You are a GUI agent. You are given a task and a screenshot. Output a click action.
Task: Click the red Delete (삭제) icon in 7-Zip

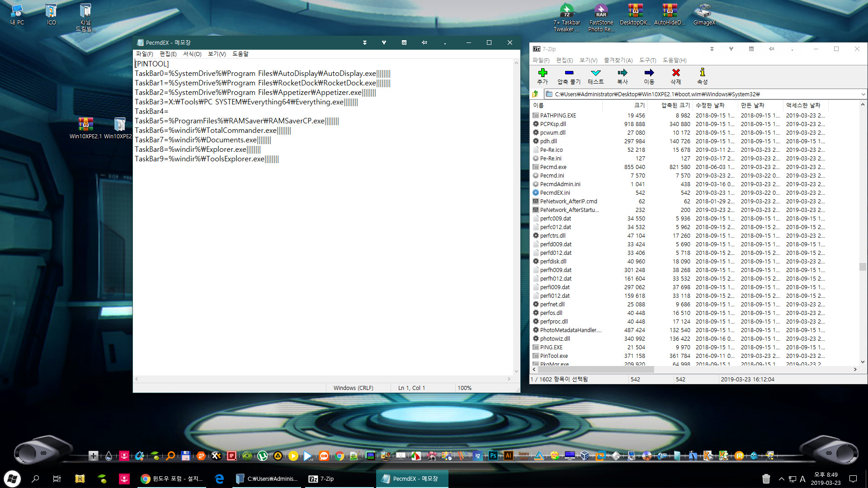676,73
